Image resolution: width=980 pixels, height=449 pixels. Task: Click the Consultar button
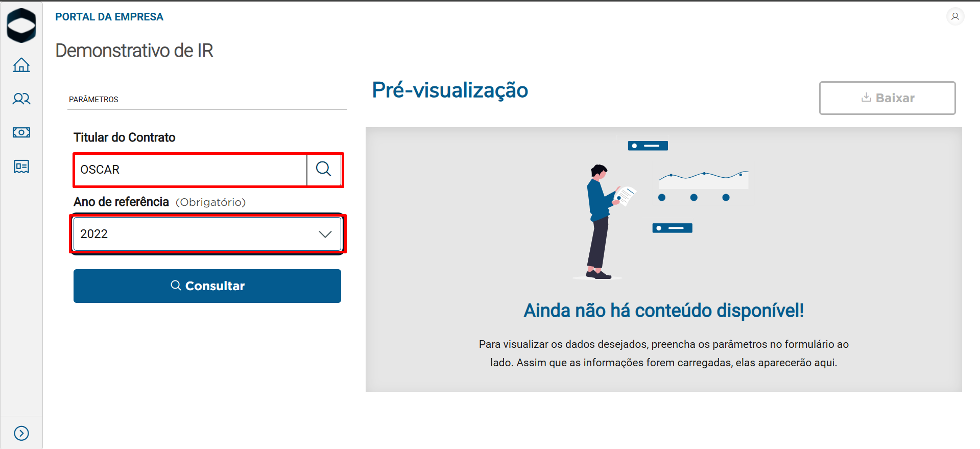[207, 286]
